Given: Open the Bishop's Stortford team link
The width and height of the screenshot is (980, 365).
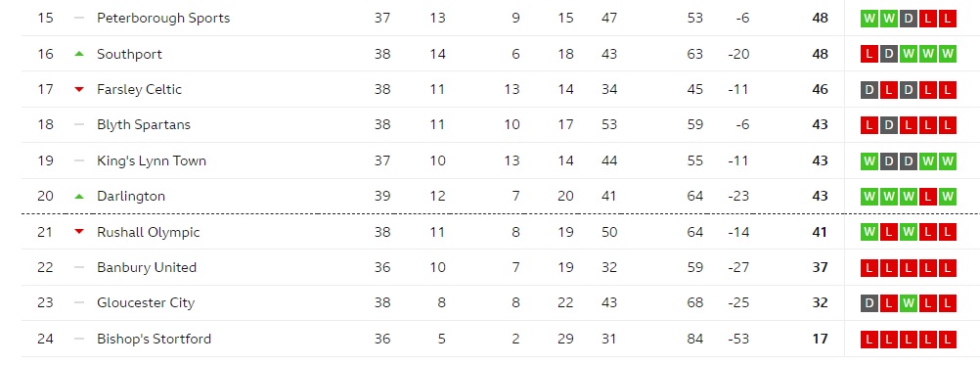Looking at the screenshot, I should pos(154,339).
